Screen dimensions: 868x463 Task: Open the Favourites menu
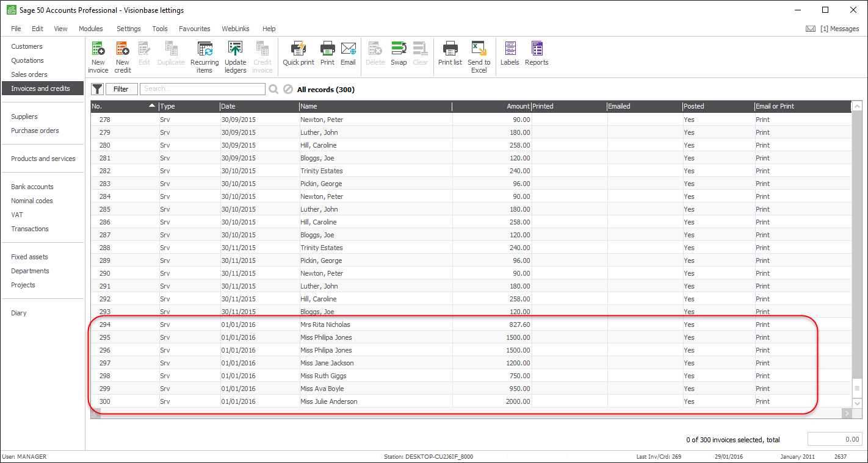195,29
